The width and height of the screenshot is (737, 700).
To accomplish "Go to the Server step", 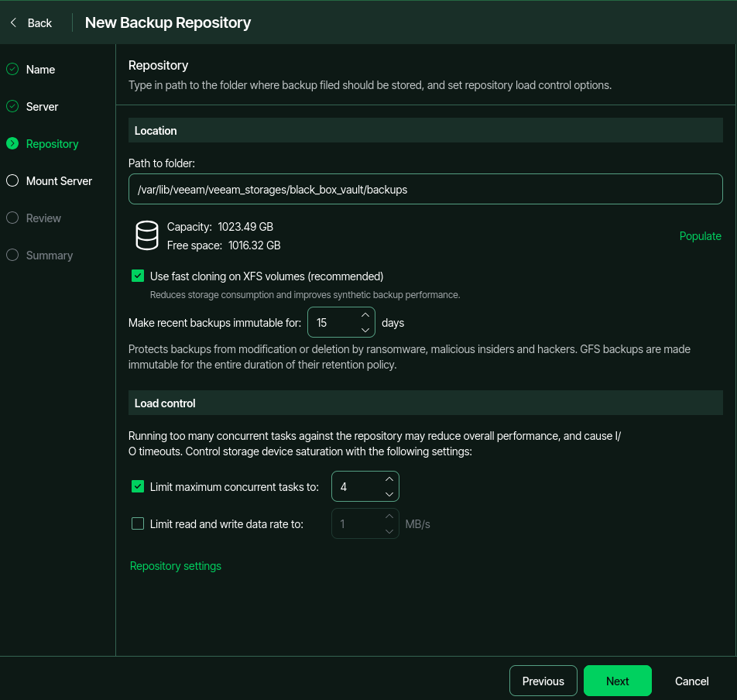I will coord(42,107).
